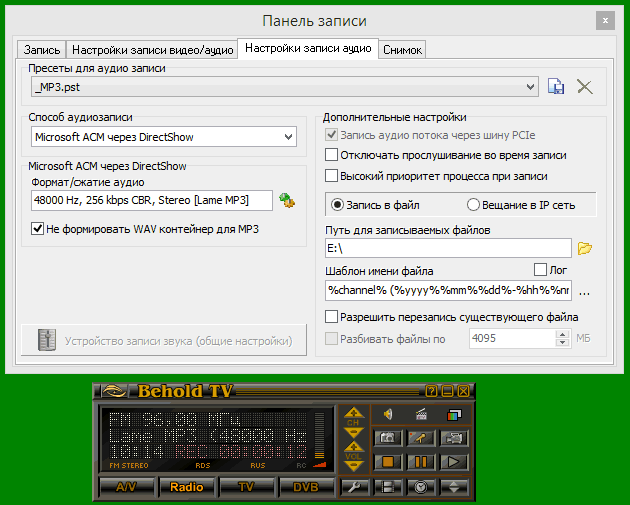This screenshot has height=505, width=630.
Task: Uncheck 'Не формировать WAV контейнер' checkbox
Action: [37, 229]
